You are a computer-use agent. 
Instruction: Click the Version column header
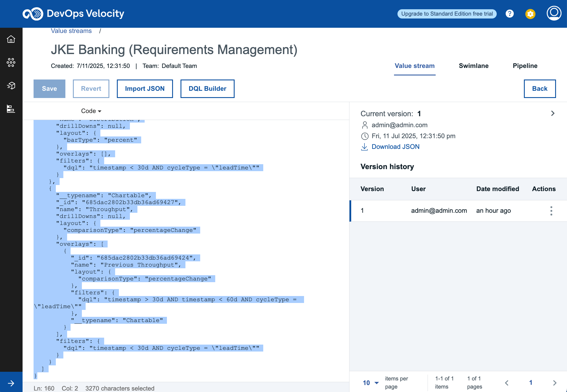coord(372,189)
